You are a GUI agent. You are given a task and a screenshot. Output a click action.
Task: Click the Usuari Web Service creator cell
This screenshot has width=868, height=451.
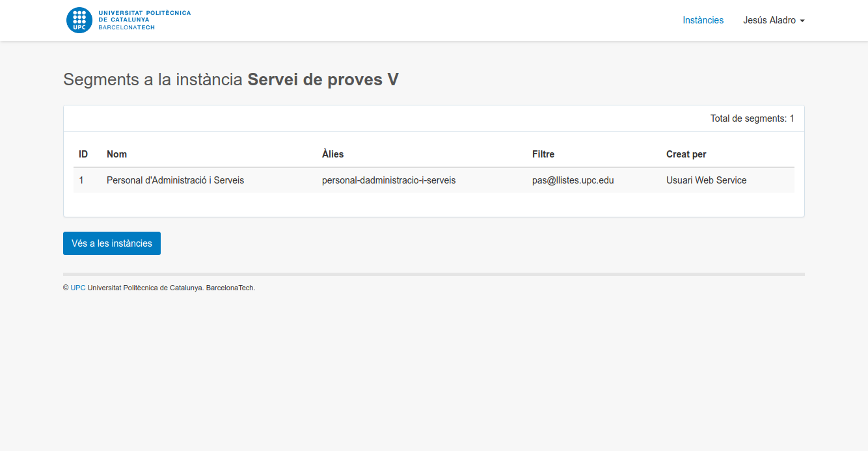(x=706, y=180)
